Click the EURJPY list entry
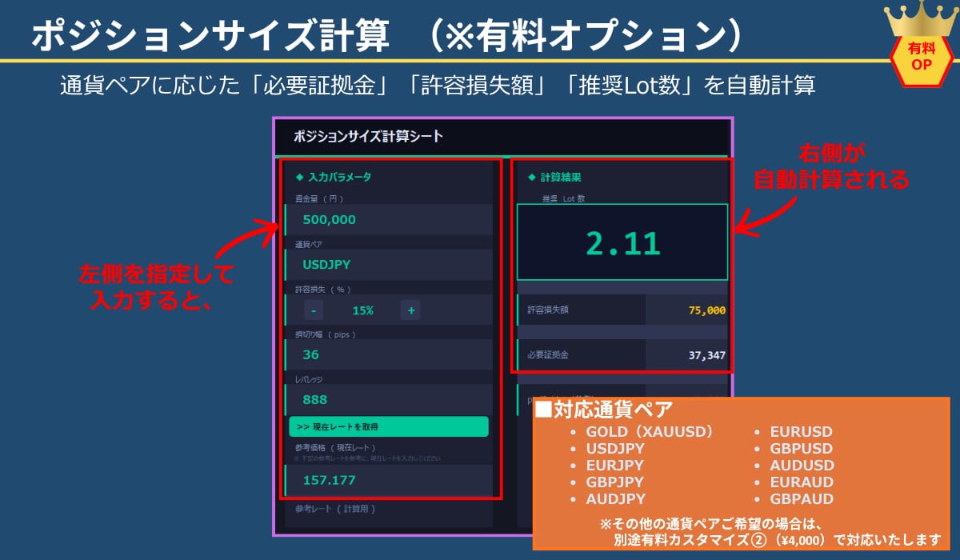 (x=615, y=466)
